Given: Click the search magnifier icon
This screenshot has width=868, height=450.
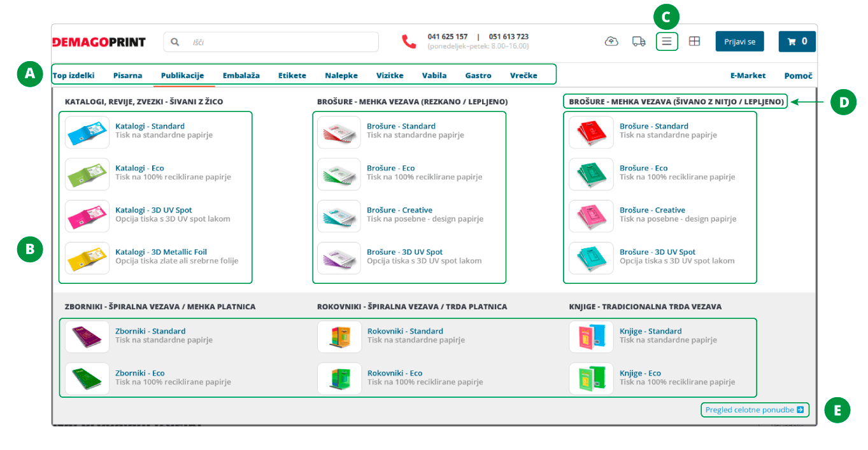Looking at the screenshot, I should (175, 42).
